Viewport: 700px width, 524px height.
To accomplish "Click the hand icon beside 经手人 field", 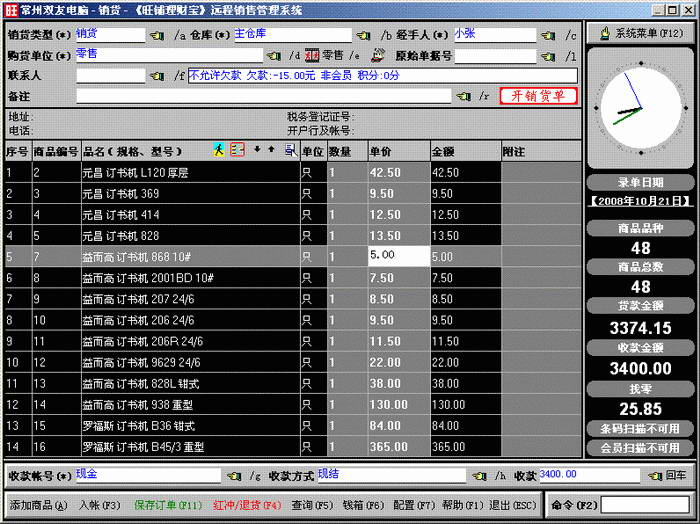I will (x=548, y=35).
